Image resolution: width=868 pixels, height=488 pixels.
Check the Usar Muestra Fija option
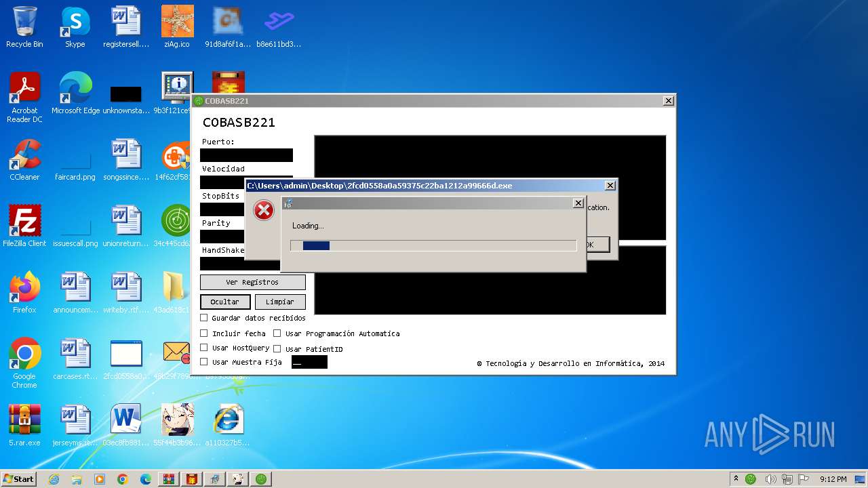point(204,362)
